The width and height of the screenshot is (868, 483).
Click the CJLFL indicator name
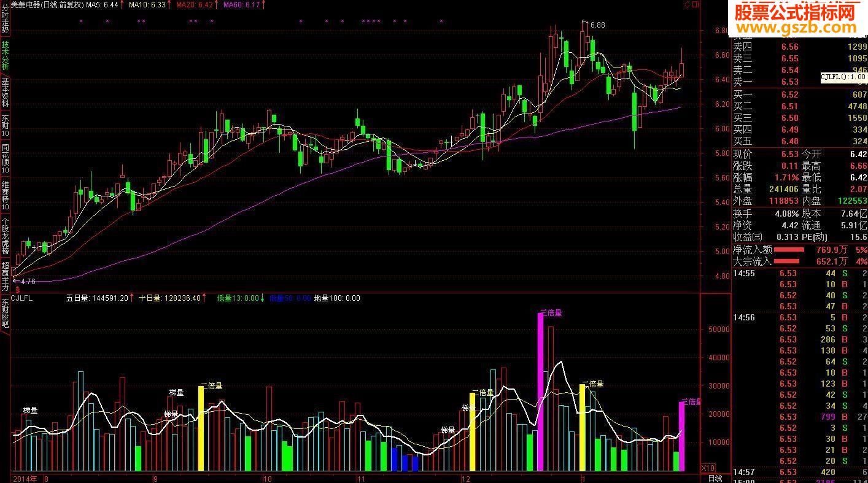pyautogui.click(x=22, y=298)
